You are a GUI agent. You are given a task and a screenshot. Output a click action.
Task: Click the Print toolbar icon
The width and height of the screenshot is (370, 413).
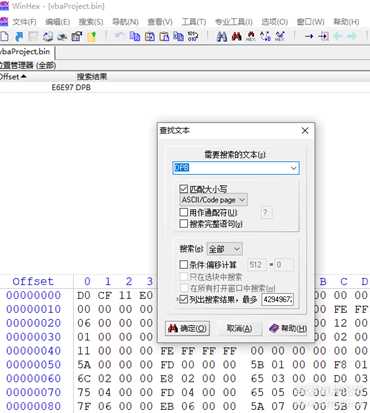coord(48,36)
